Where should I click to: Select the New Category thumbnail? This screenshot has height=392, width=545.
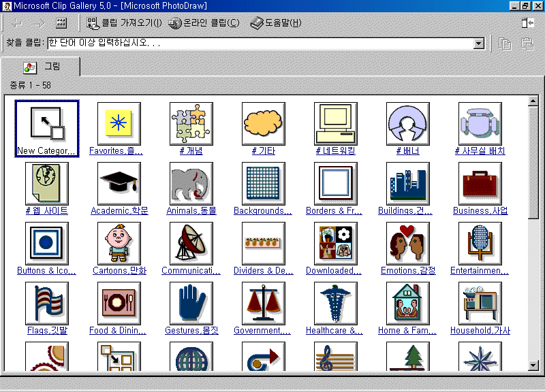tap(47, 129)
